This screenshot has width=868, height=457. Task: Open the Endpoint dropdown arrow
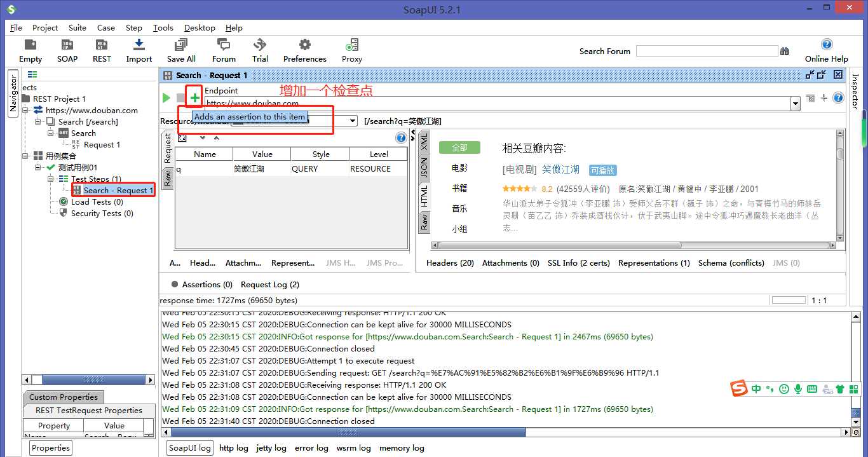(x=795, y=104)
